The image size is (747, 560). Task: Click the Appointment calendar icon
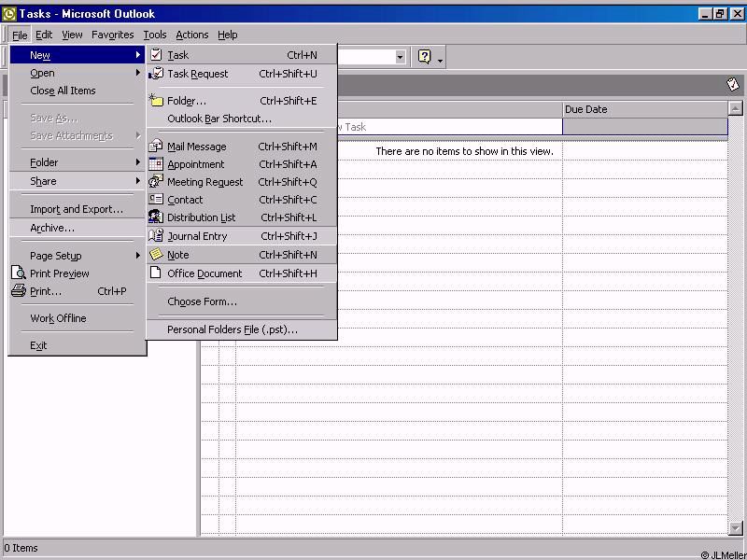156,164
